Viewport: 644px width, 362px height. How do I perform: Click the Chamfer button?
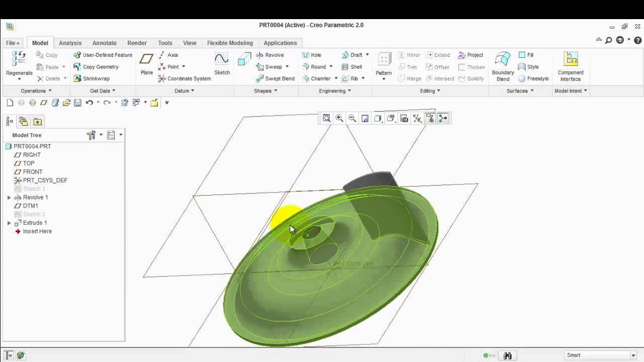316,78
